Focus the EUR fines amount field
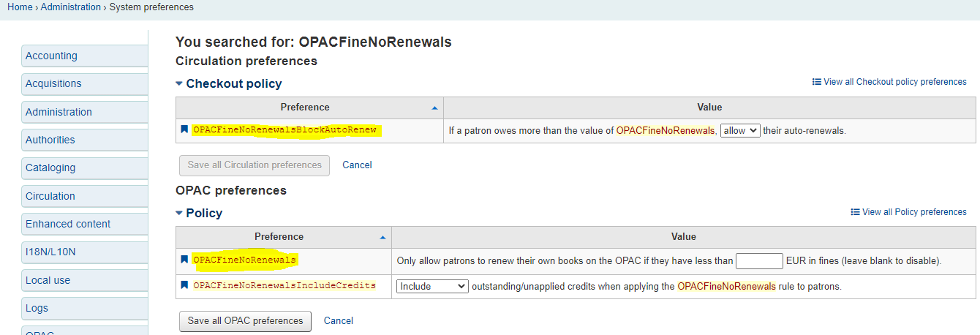Image resolution: width=980 pixels, height=335 pixels. click(x=759, y=260)
